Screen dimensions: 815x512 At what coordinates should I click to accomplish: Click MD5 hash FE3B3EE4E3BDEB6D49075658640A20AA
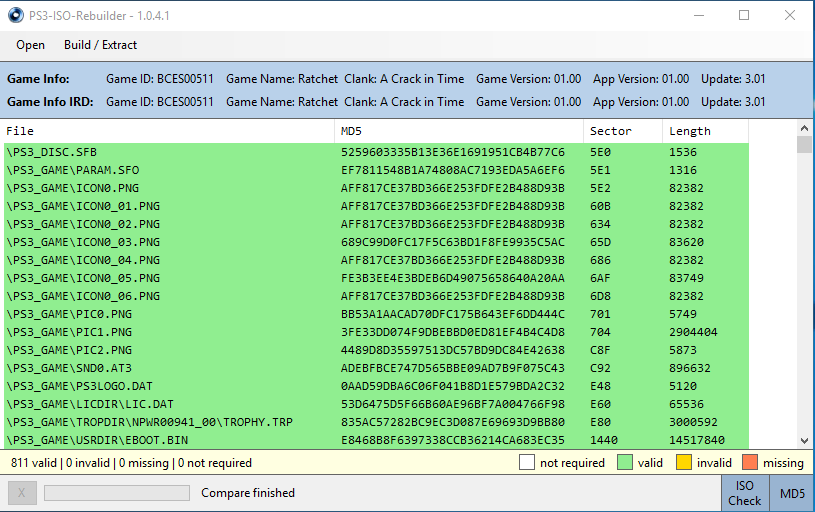(x=453, y=278)
